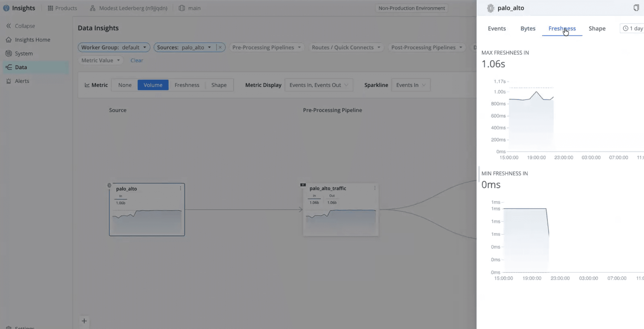The height and width of the screenshot is (329, 644).
Task: Open palo_alto_traffic node three-dot menu
Action: 375,188
